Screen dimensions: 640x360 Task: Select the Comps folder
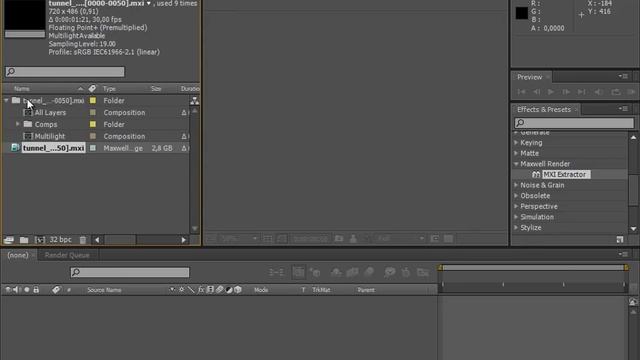click(46, 124)
